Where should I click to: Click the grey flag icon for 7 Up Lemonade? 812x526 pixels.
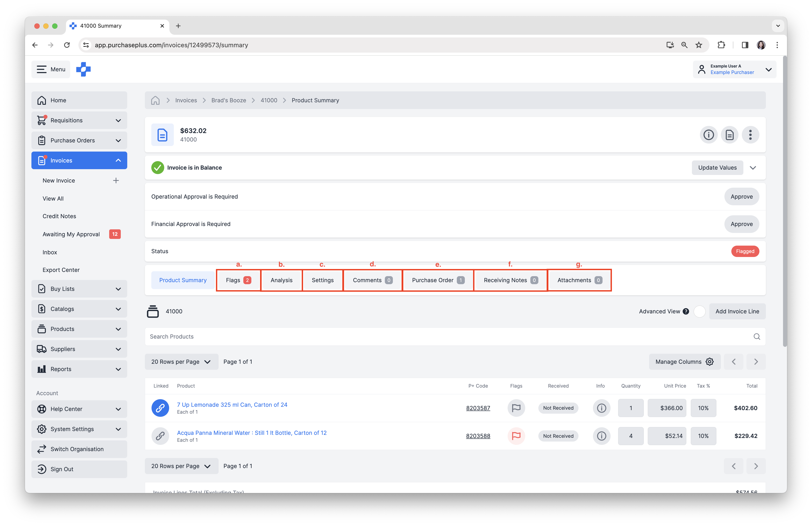tap(516, 408)
